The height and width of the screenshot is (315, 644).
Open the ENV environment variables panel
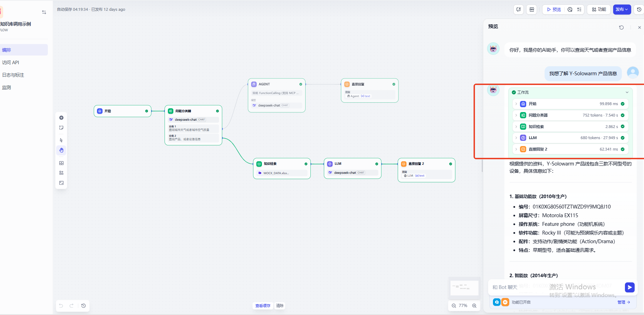tap(531, 9)
